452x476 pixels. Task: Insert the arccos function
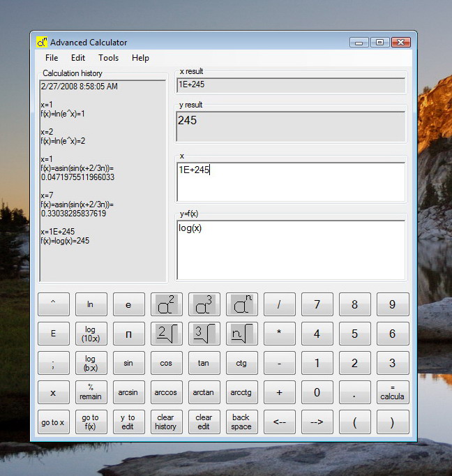(166, 392)
